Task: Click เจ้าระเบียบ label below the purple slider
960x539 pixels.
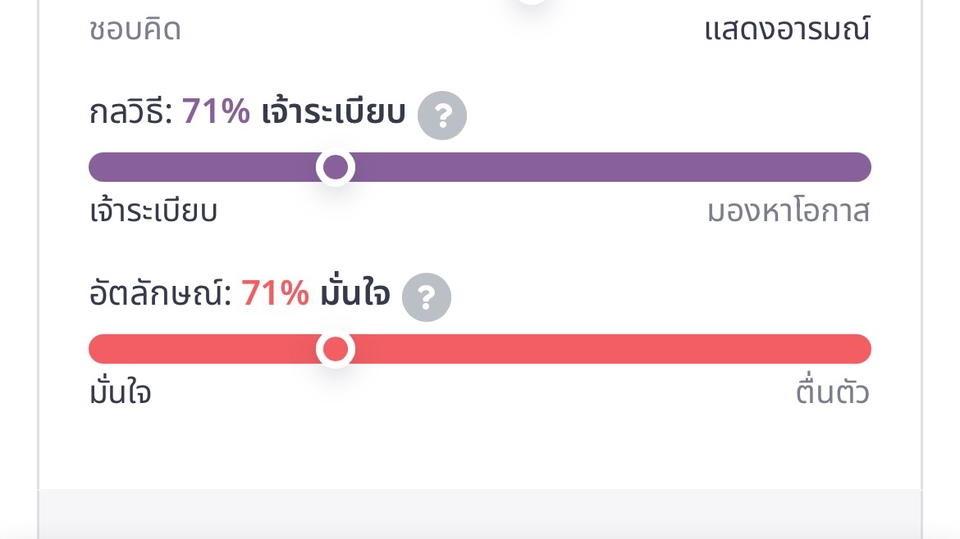Action: pyautogui.click(x=153, y=212)
